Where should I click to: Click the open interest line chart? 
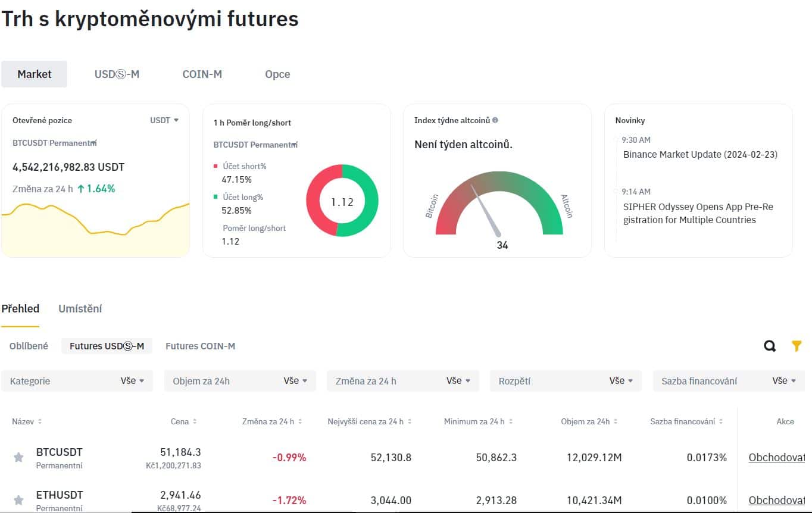(x=95, y=229)
